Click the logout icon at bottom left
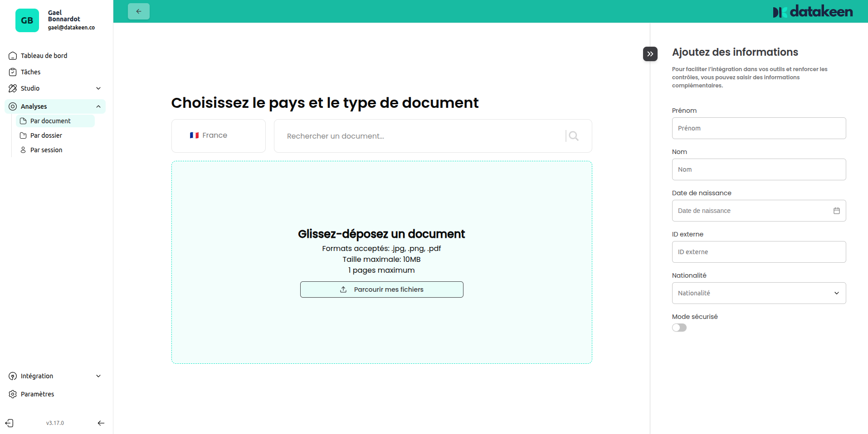 pos(9,423)
